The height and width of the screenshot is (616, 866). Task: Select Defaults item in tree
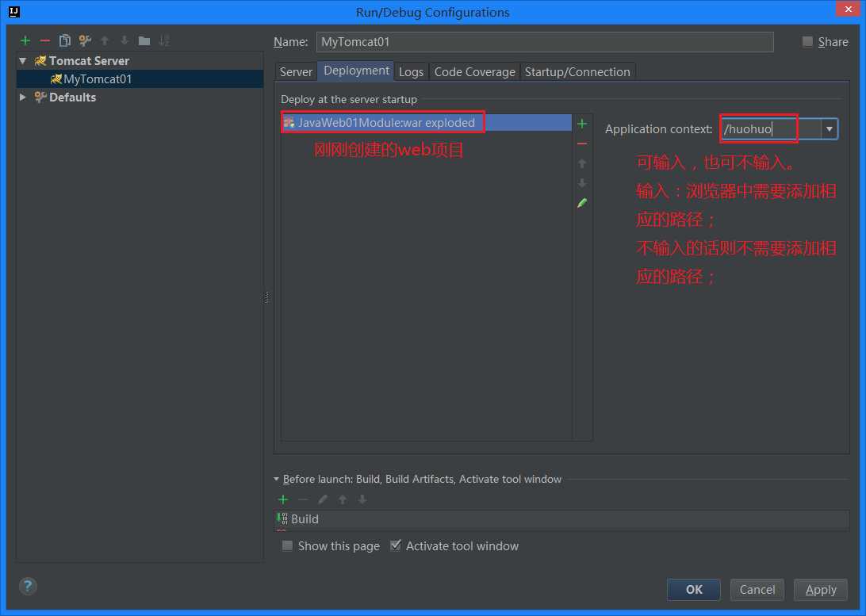72,98
